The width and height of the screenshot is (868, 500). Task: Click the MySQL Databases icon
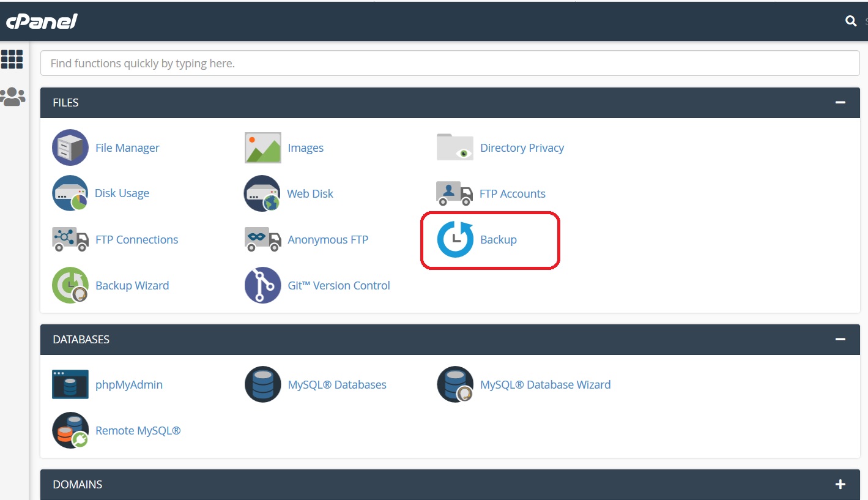[x=262, y=384]
